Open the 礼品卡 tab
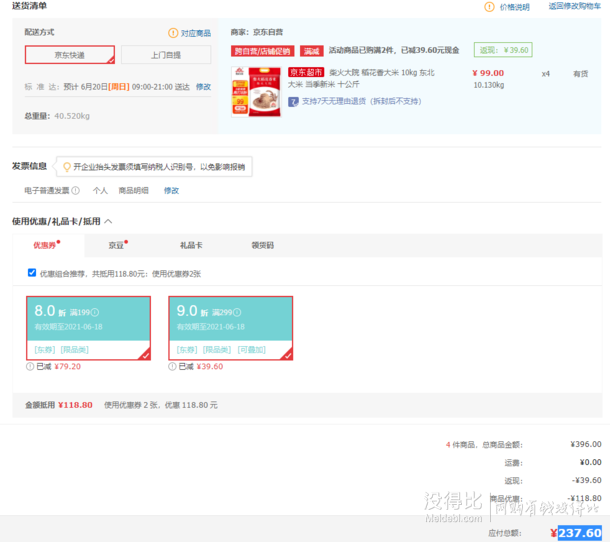 191,244
